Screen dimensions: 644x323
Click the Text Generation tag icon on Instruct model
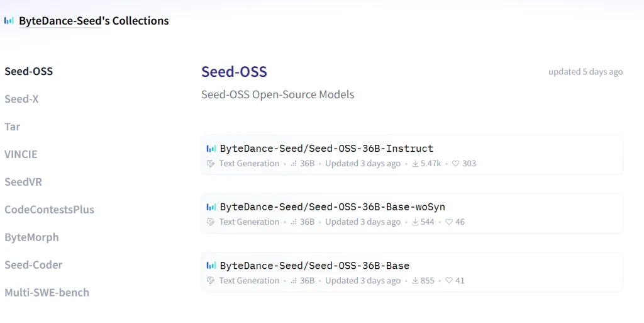(x=211, y=164)
